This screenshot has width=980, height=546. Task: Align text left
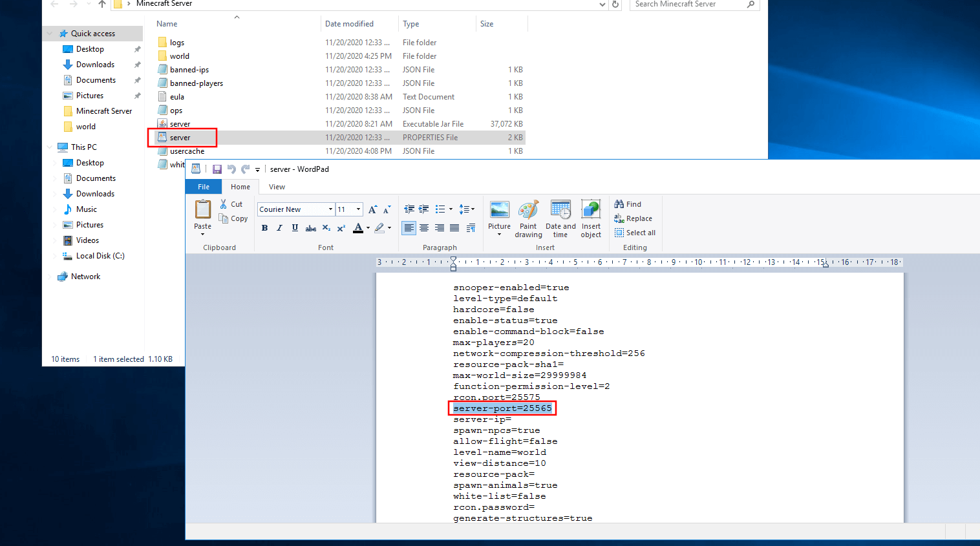click(x=409, y=227)
